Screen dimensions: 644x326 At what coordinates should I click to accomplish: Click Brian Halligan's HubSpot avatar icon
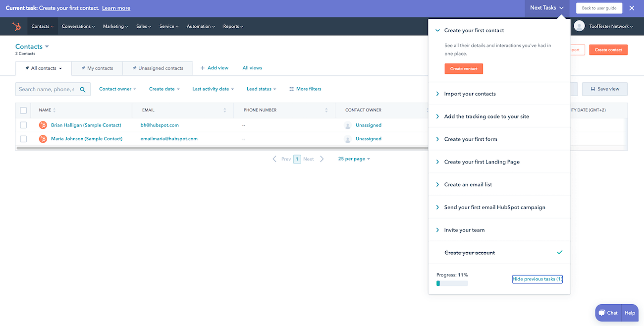(43, 125)
